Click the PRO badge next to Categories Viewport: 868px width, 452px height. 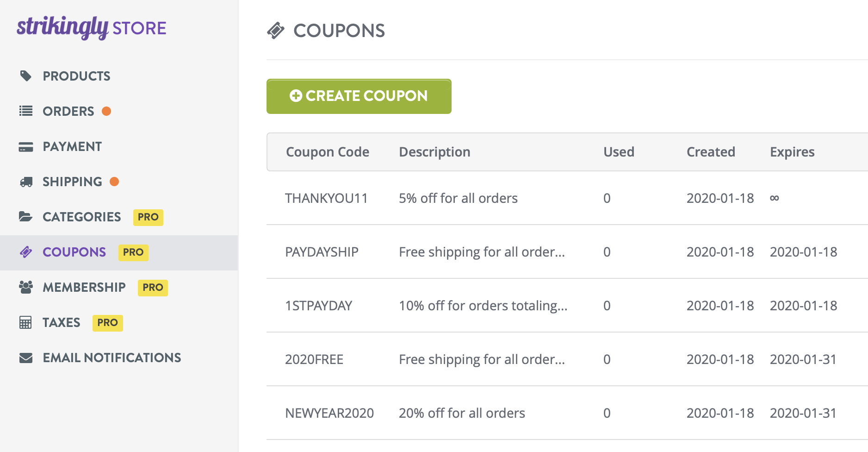click(148, 217)
